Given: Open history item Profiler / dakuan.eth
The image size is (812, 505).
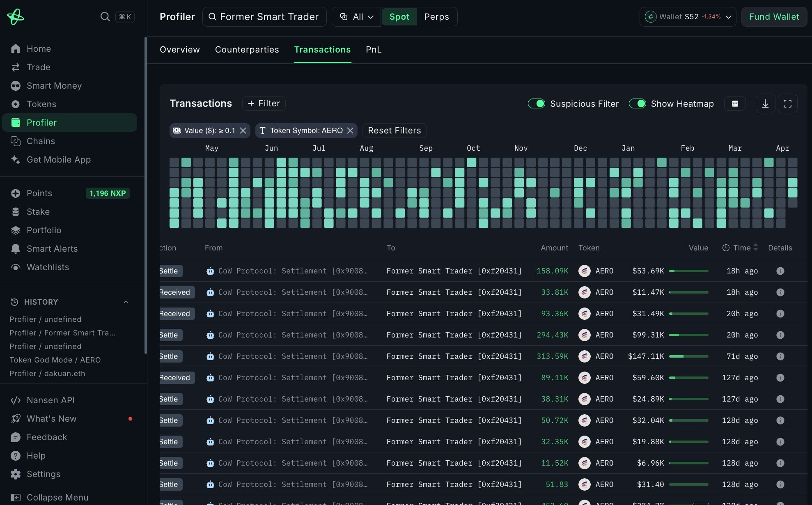Looking at the screenshot, I should pyautogui.click(x=47, y=373).
